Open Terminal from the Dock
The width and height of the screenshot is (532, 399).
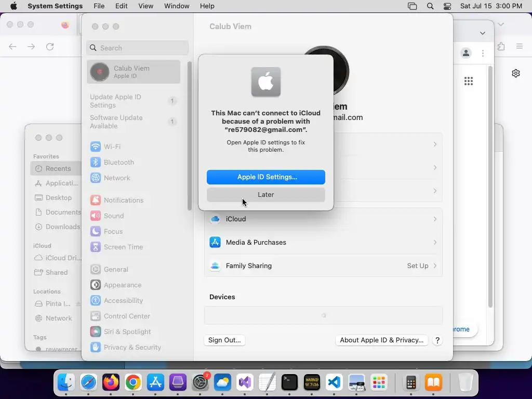coord(289,382)
